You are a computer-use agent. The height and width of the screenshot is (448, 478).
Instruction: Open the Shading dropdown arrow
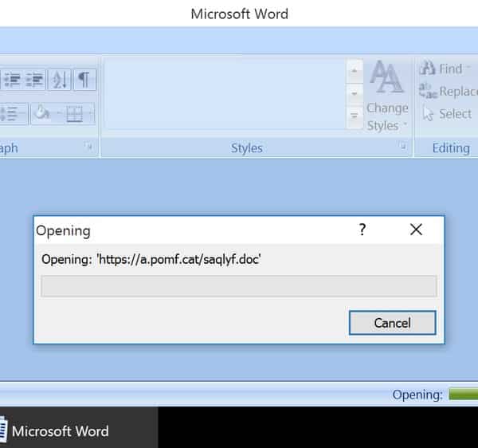(x=58, y=113)
